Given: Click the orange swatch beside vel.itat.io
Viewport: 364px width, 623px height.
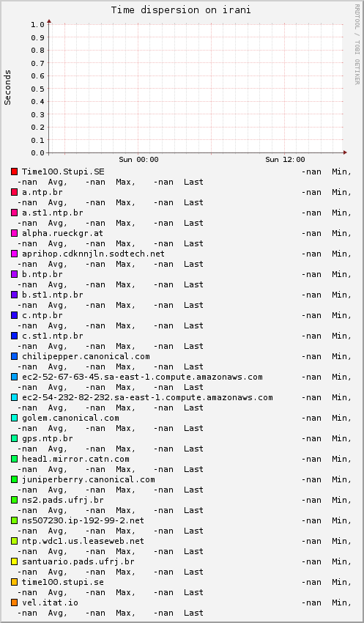Looking at the screenshot, I should click(15, 602).
